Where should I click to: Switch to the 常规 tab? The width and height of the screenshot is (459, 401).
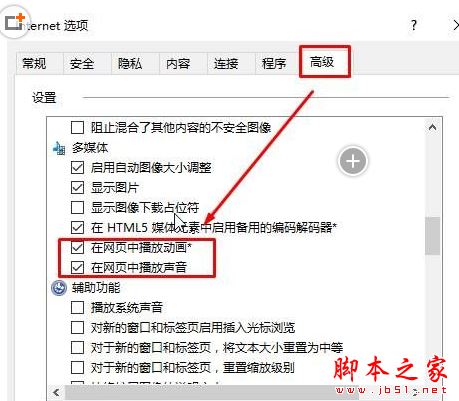pyautogui.click(x=34, y=63)
